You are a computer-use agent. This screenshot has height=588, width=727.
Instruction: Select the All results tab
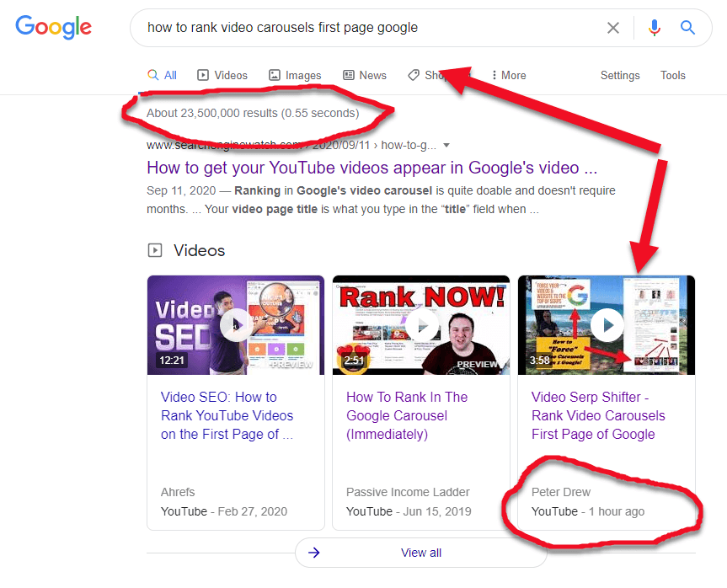162,75
